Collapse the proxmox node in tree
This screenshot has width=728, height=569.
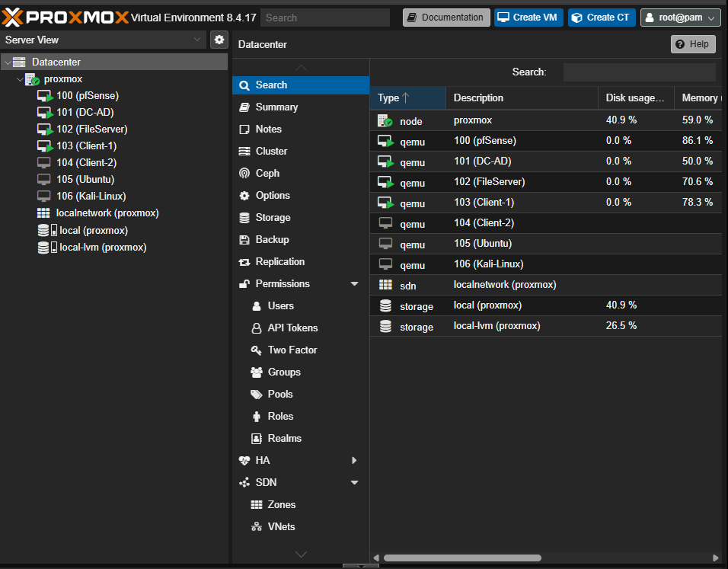[x=20, y=79]
